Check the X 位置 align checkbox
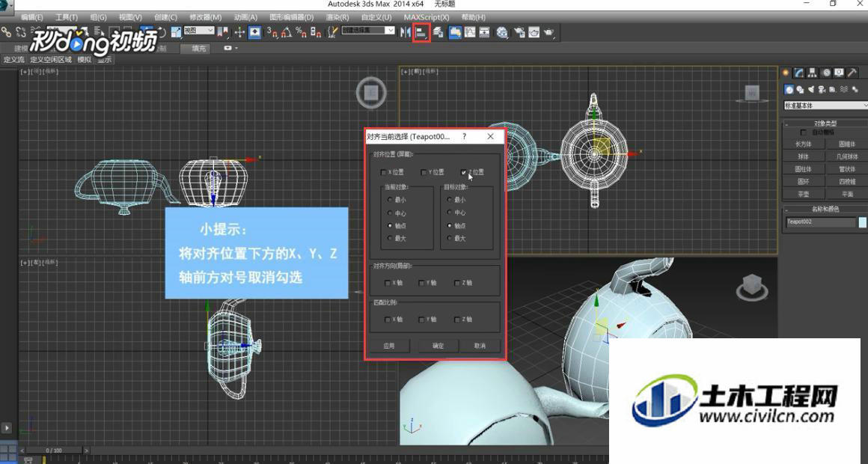 point(383,172)
